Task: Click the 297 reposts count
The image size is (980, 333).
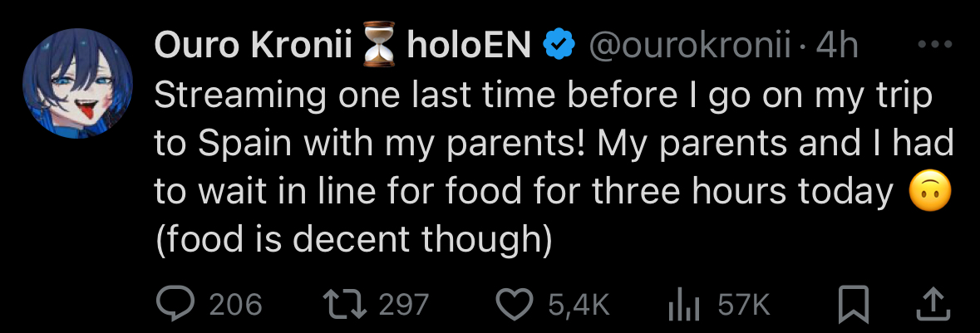Action: click(404, 305)
